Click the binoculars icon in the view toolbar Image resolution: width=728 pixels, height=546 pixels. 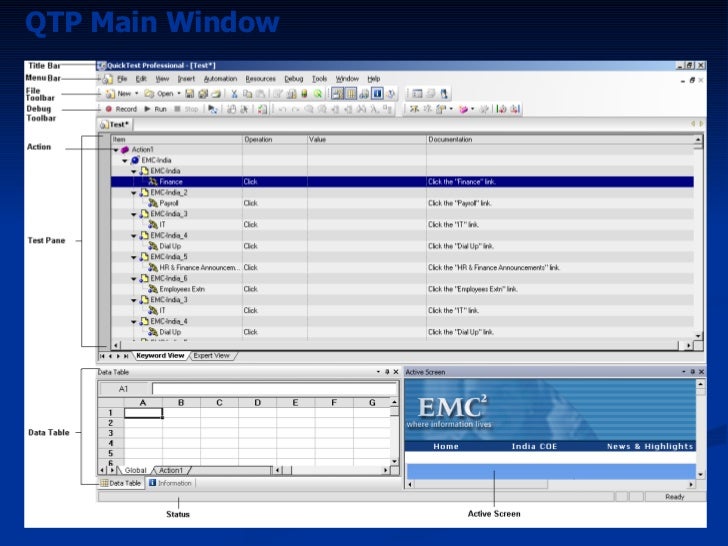pos(364,94)
